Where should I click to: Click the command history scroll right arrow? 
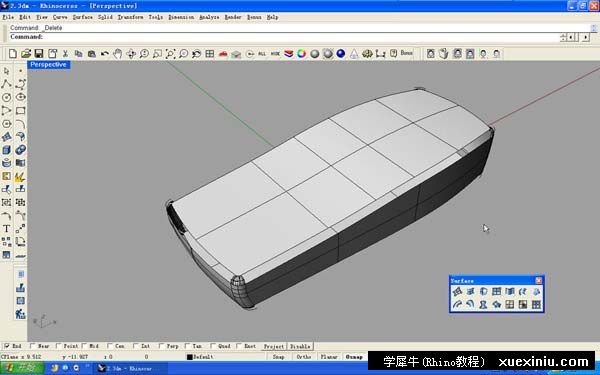(x=586, y=37)
